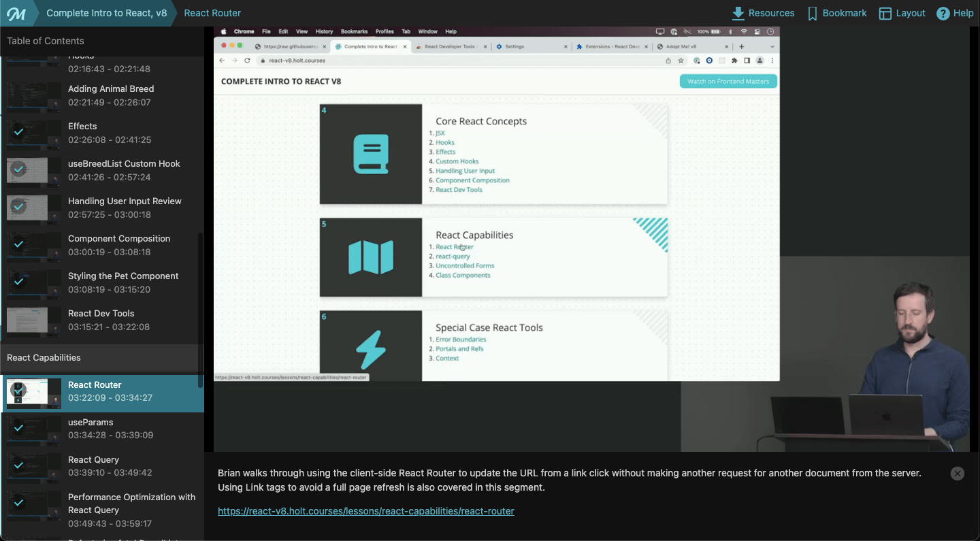
Task: Click the Resources download icon
Action: tap(738, 13)
